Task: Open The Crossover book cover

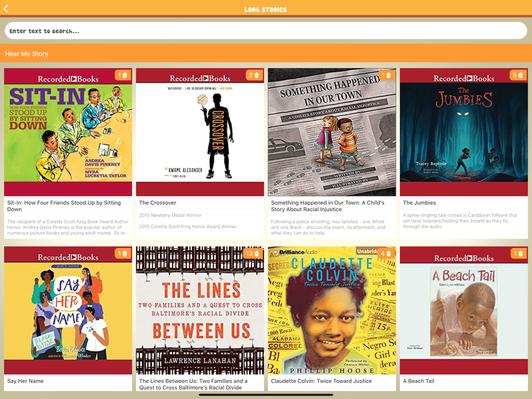Action: 200,132
